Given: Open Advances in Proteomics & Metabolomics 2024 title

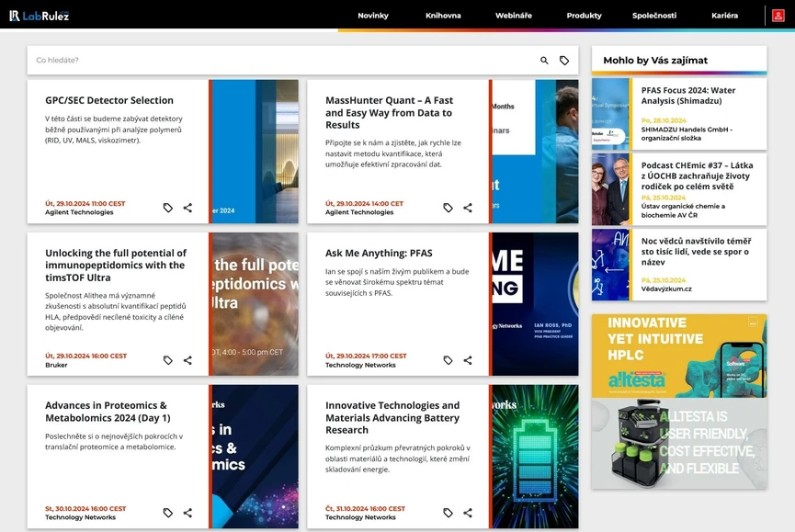Looking at the screenshot, I should [108, 412].
